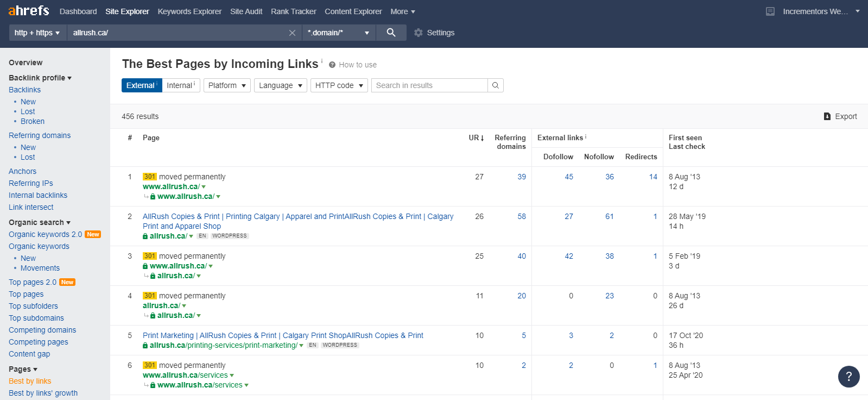Screen dimensions: 868x400
Task: Run search with magnifier button in top bar
Action: click(x=391, y=33)
